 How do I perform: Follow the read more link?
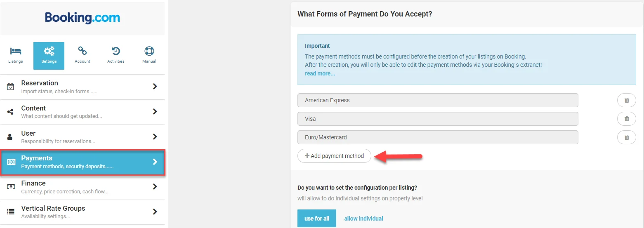click(320, 73)
